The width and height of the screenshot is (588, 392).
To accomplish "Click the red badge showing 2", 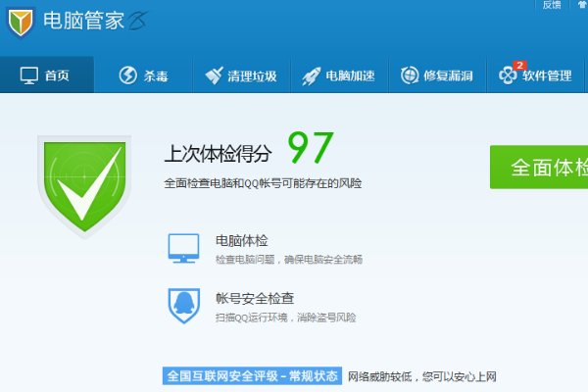I will tap(519, 66).
